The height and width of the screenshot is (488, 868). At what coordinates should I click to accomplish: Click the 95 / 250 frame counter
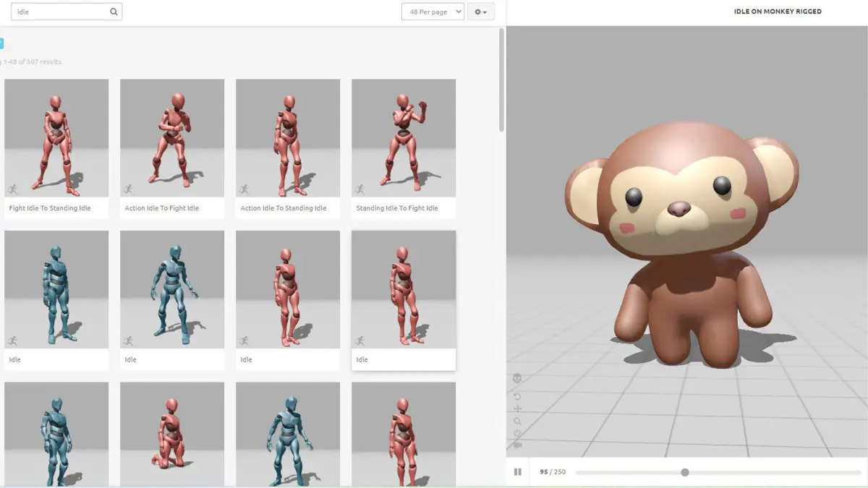tap(553, 472)
